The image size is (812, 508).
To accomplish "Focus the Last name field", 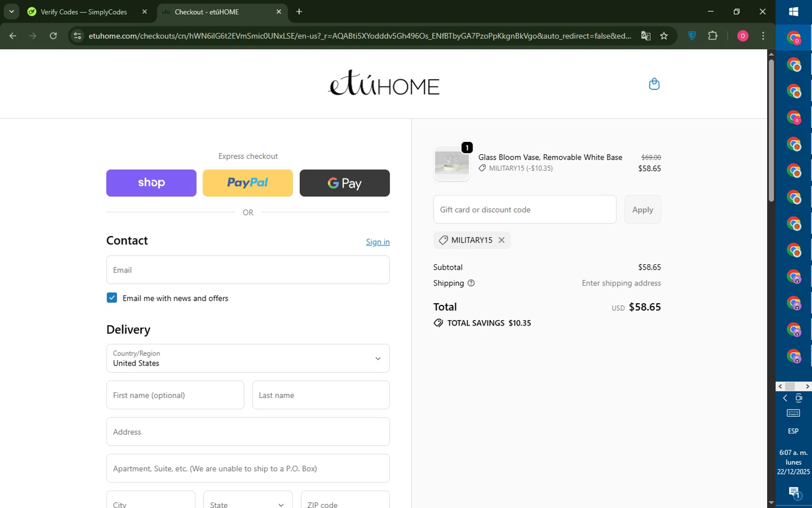I will (x=321, y=395).
